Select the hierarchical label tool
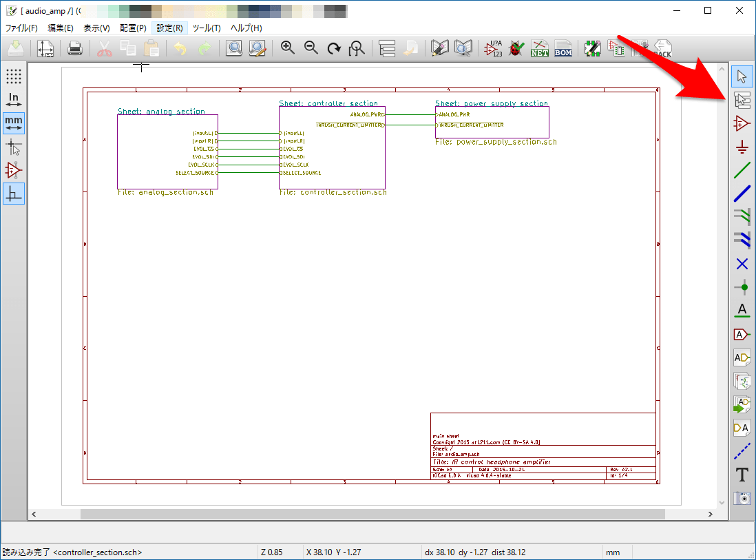 pyautogui.click(x=742, y=358)
